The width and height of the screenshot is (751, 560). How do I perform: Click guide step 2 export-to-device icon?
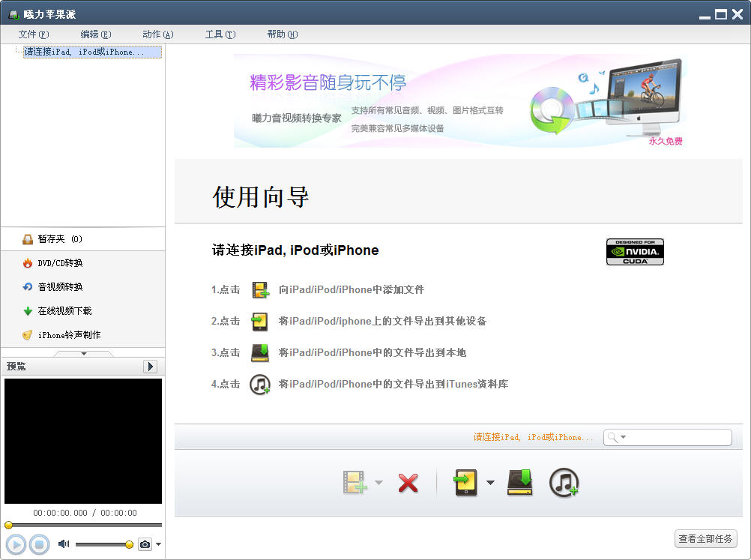click(259, 322)
